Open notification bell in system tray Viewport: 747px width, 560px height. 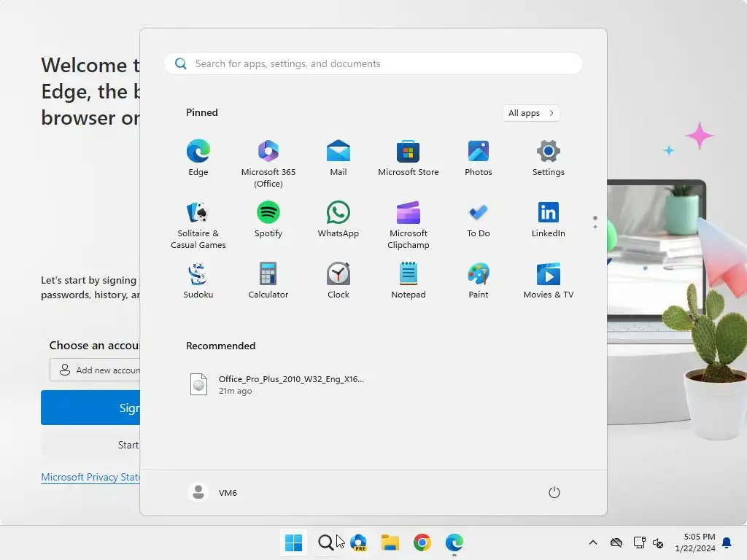[x=727, y=542]
